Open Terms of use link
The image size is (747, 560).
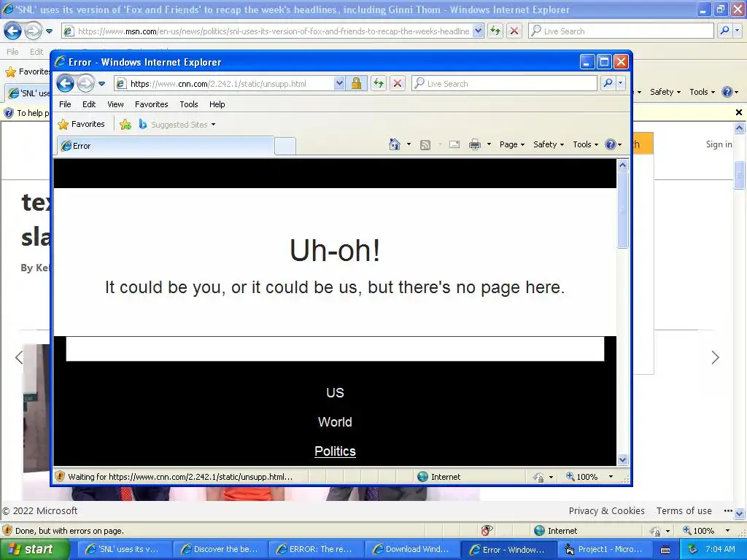[x=684, y=511]
